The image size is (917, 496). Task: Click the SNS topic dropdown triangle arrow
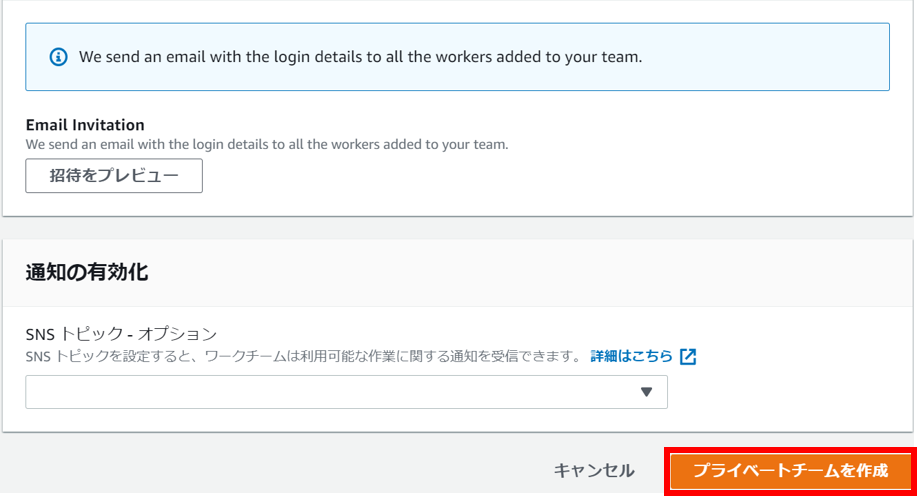[x=646, y=392]
